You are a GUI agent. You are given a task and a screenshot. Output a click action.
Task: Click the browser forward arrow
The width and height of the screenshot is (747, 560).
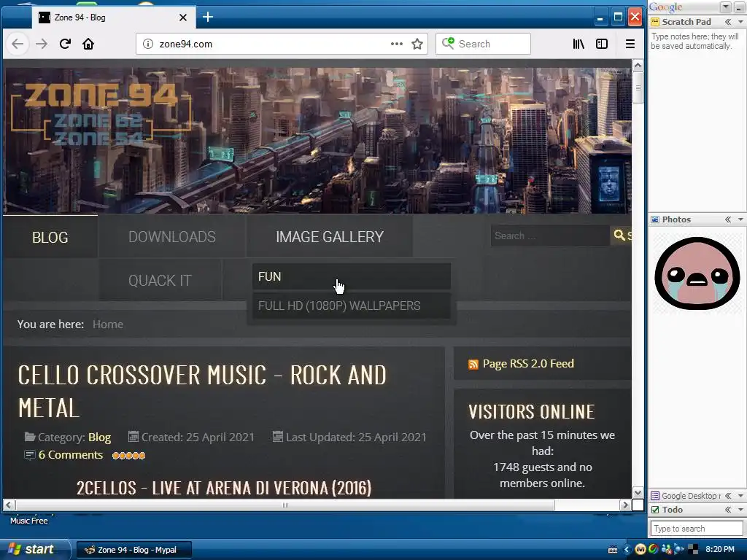pyautogui.click(x=42, y=44)
